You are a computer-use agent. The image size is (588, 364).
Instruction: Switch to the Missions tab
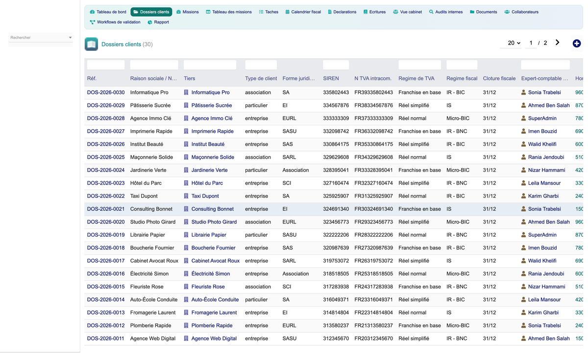coord(187,12)
